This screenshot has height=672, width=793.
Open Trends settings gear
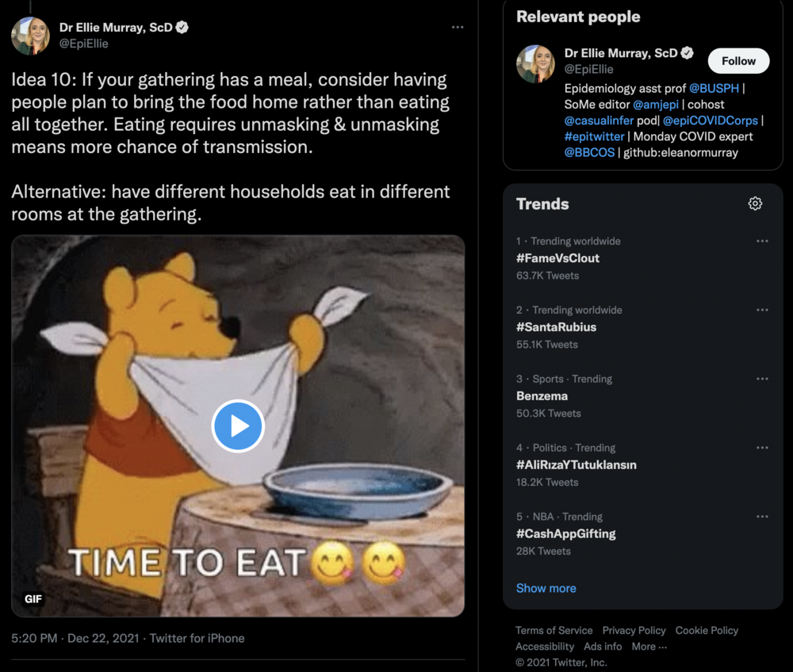[x=755, y=204]
